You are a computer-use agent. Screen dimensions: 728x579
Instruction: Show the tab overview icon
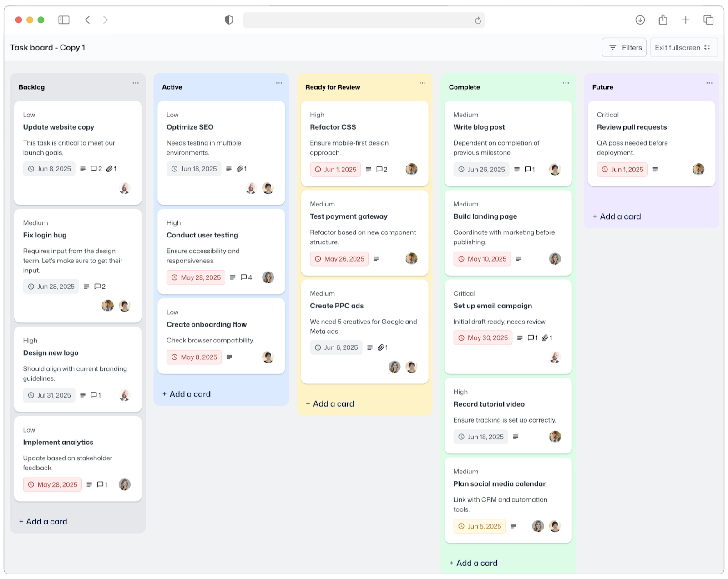708,20
